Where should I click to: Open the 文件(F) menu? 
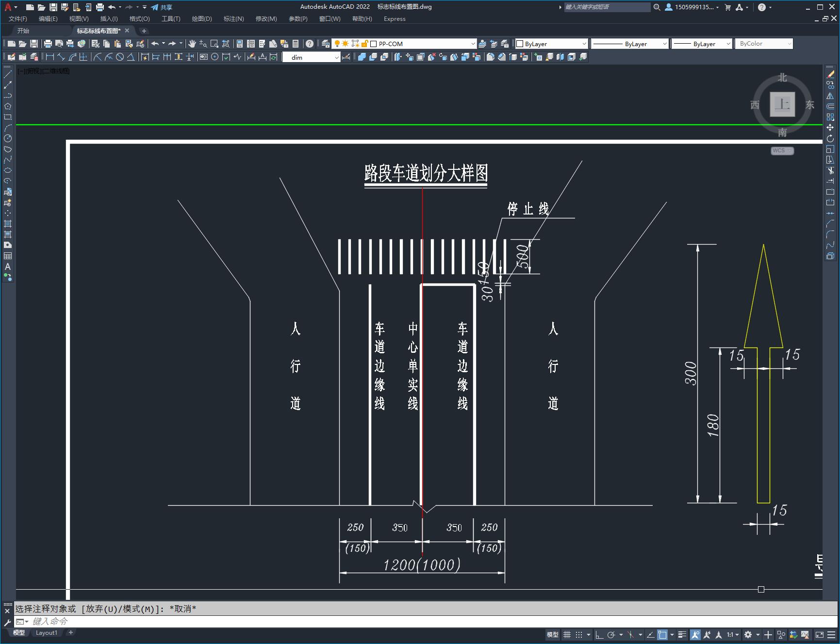pyautogui.click(x=18, y=19)
